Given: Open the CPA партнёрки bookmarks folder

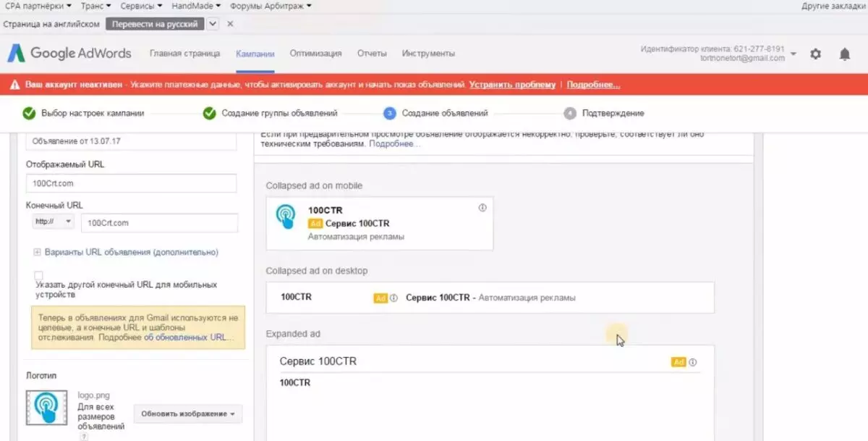Looking at the screenshot, I should (x=39, y=6).
